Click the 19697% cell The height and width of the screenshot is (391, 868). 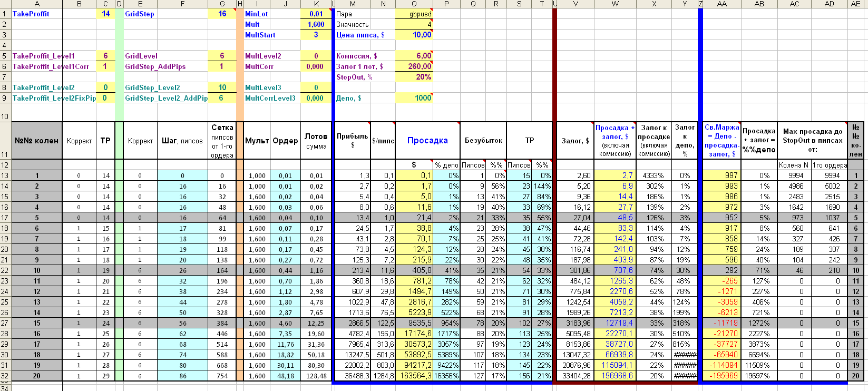(759, 376)
